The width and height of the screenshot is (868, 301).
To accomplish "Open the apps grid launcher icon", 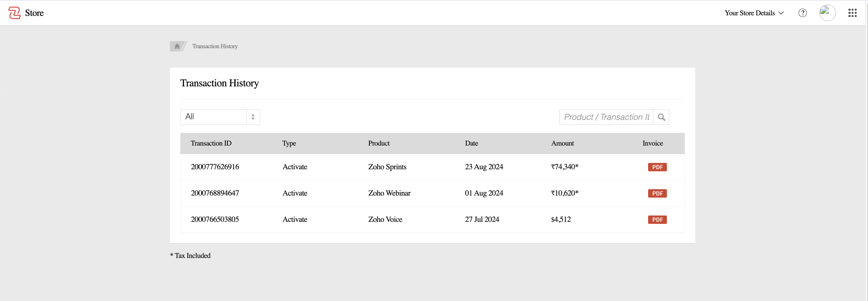I will point(852,13).
